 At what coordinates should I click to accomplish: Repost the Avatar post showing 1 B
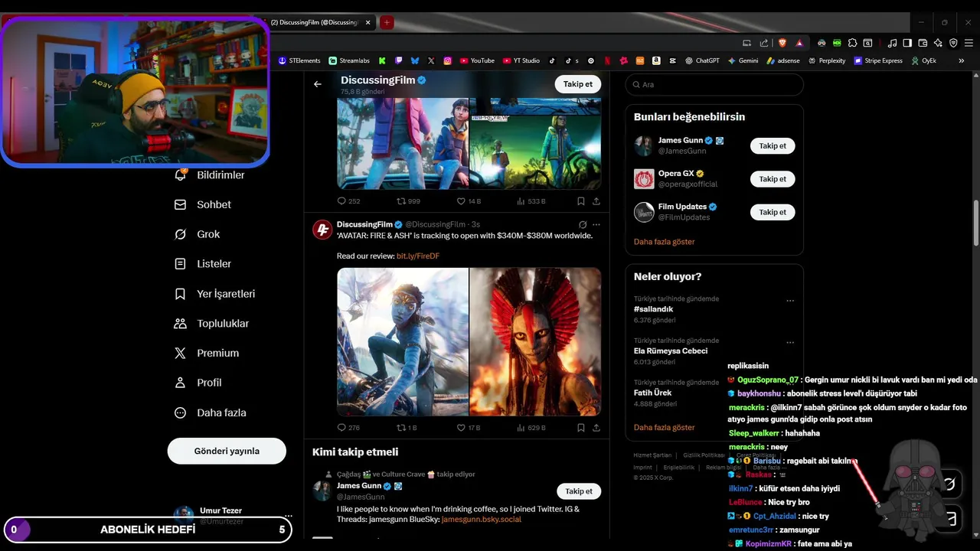pyautogui.click(x=407, y=428)
